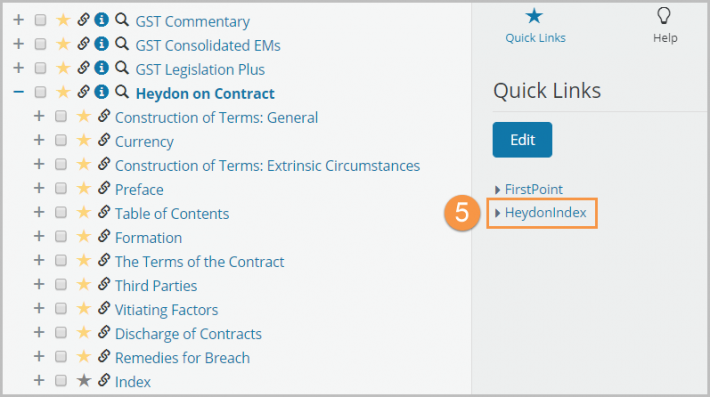Open the Quick Links tab
The height and width of the screenshot is (397, 710).
[535, 26]
